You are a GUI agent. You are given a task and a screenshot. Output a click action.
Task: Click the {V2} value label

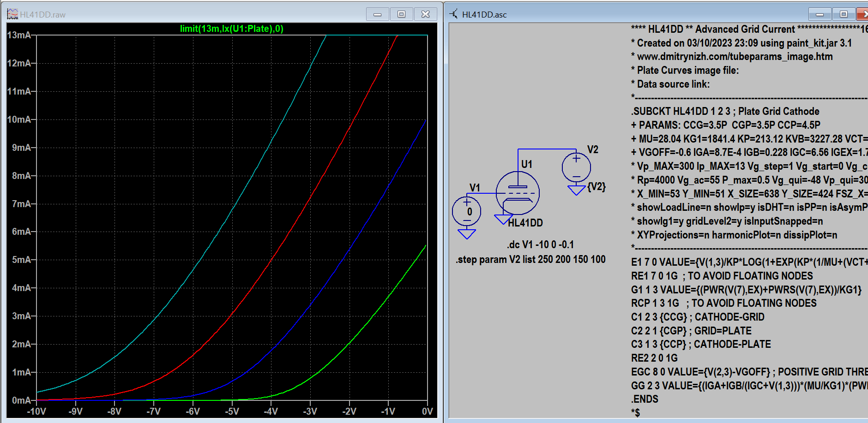tap(597, 187)
